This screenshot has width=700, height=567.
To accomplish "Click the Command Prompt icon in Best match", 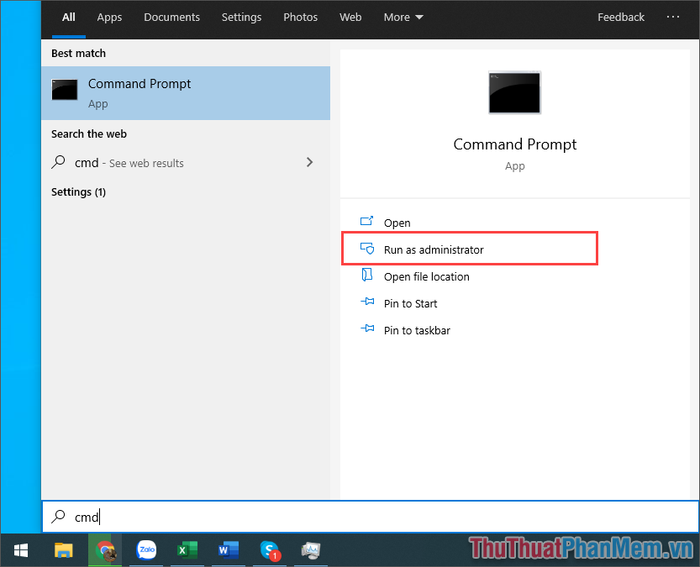I will point(64,90).
